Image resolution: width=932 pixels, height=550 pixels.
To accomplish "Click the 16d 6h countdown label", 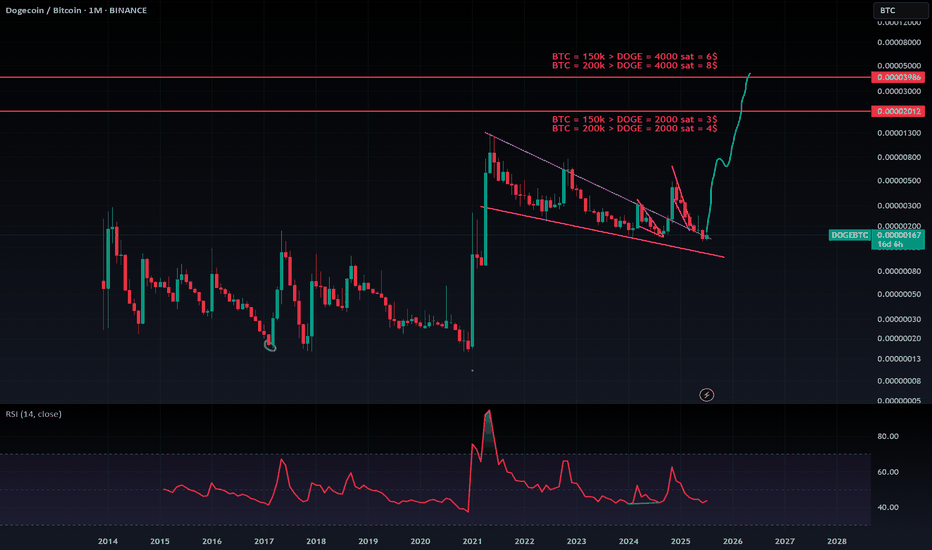I will point(890,244).
